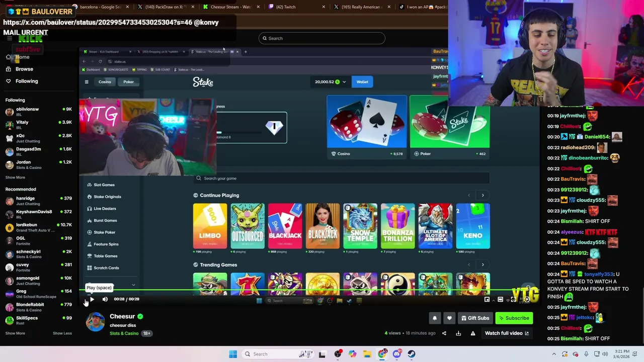Switch to Really American X tab

pos(361,7)
